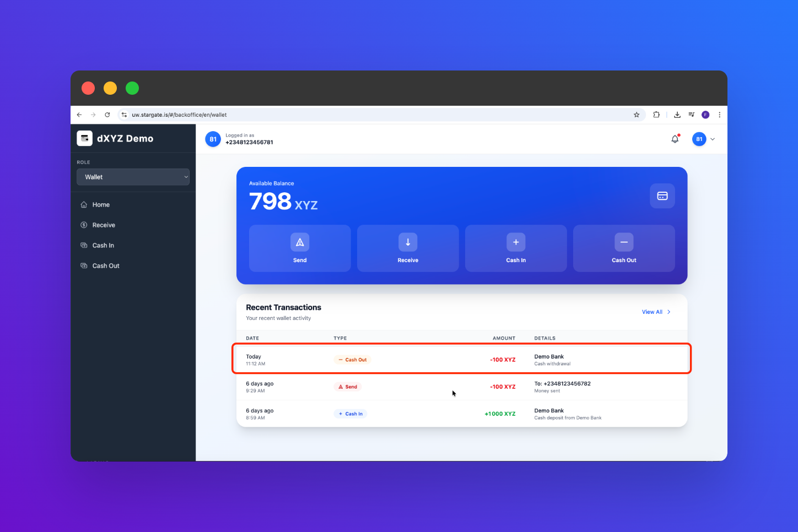
Task: Click the user avatar badge showing 81
Action: click(698, 139)
